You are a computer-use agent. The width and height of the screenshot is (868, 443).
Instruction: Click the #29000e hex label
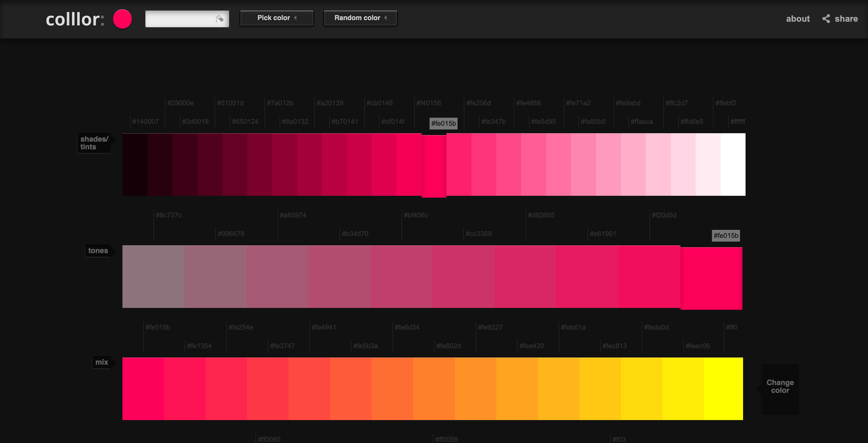(180, 103)
